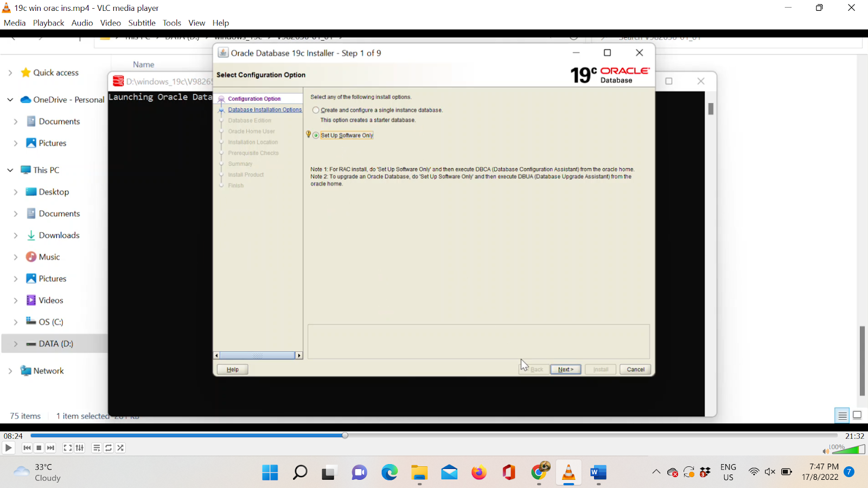Expand the Desktop folder chevron
Image resolution: width=868 pixels, height=488 pixels.
click(x=15, y=192)
